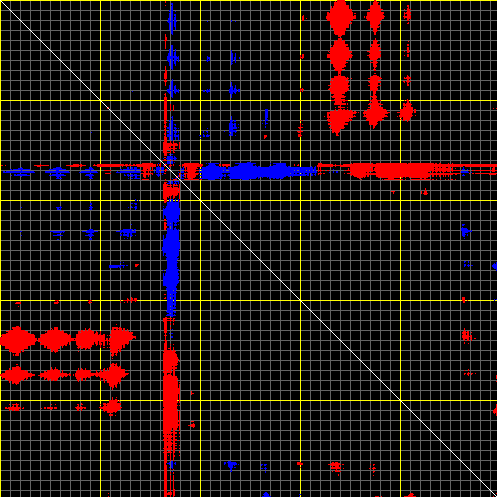Select the thick blue horizontal band right of the center
This screenshot has height=497, width=497.
pos(258,171)
